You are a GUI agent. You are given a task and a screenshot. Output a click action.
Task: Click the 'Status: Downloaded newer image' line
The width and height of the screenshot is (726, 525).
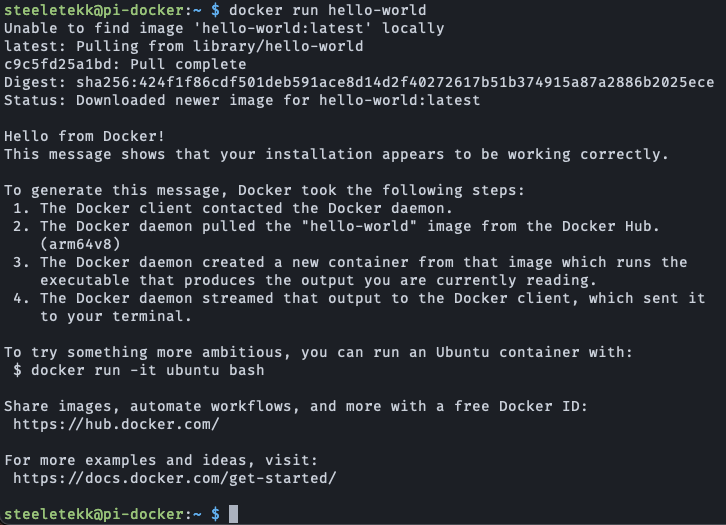242,100
